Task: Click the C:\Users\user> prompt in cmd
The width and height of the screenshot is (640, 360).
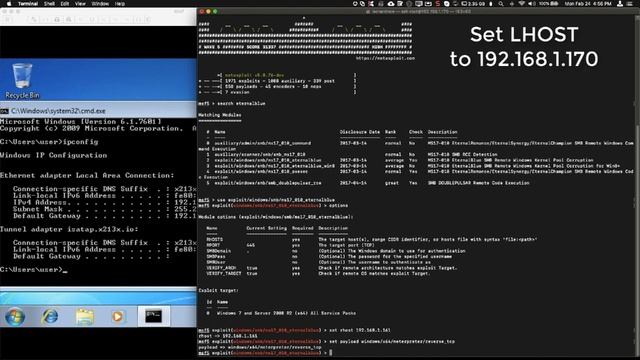Action: [x=32, y=269]
